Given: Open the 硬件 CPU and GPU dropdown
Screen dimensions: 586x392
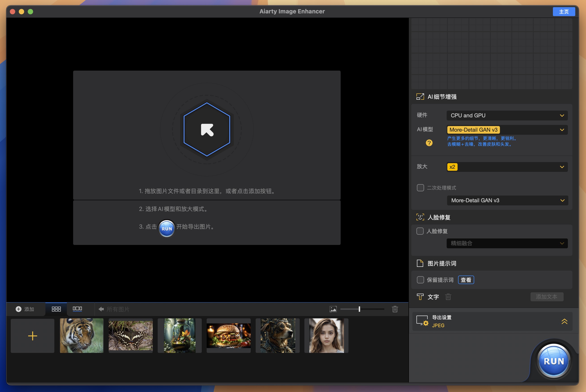Looking at the screenshot, I should (507, 115).
